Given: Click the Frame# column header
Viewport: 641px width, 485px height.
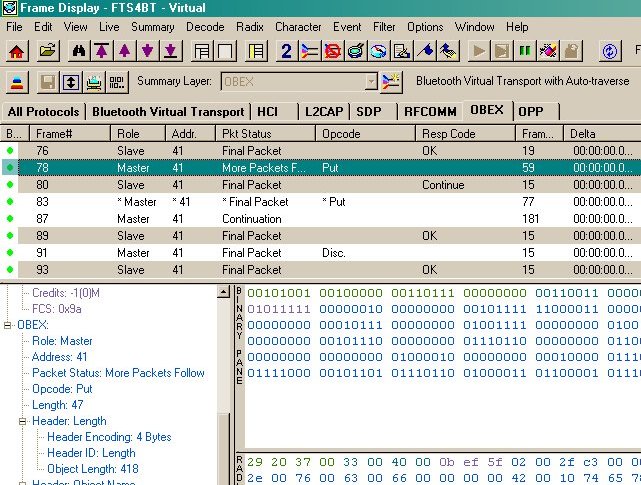Looking at the screenshot, I should tap(70, 134).
